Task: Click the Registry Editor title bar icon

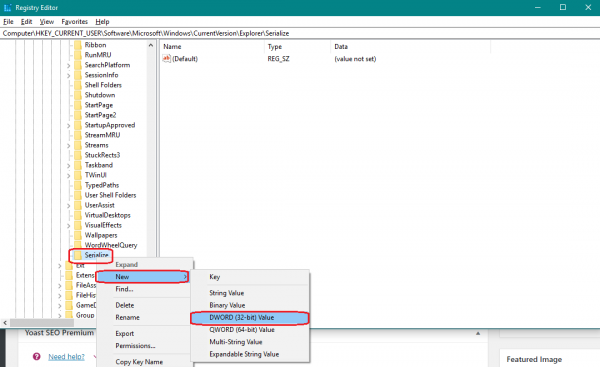Action: 7,7
